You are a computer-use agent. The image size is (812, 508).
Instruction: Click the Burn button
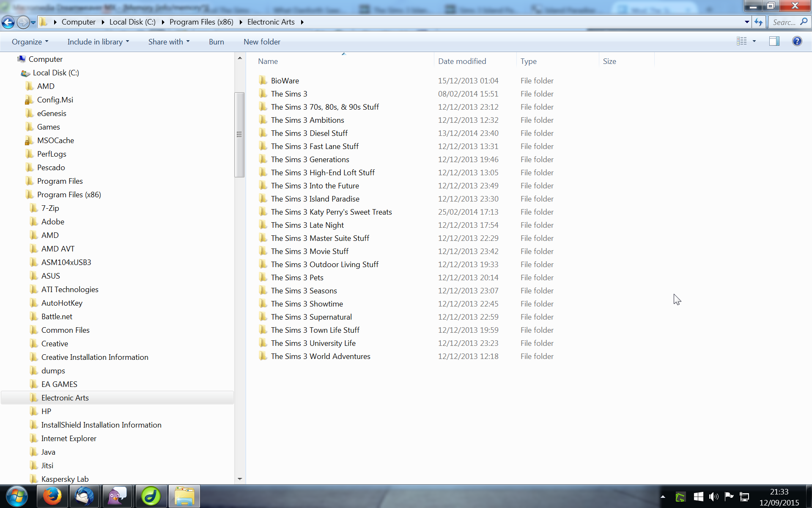[x=216, y=41]
